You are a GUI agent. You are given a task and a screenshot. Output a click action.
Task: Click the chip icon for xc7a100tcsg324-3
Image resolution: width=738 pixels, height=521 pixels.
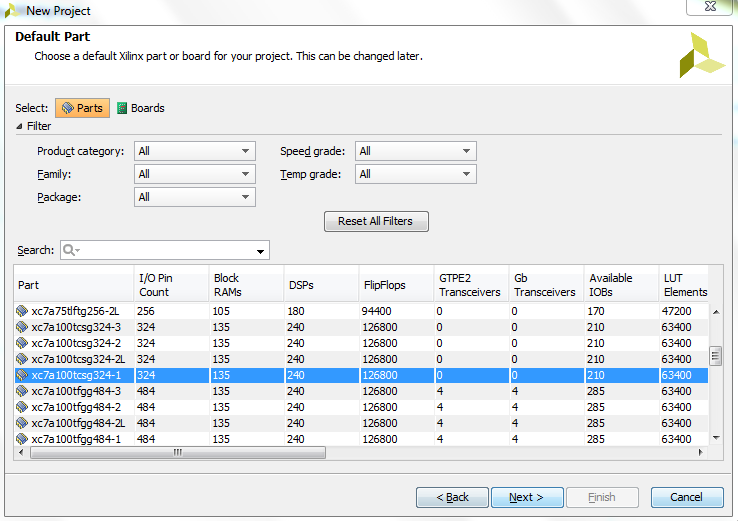pyautogui.click(x=22, y=327)
